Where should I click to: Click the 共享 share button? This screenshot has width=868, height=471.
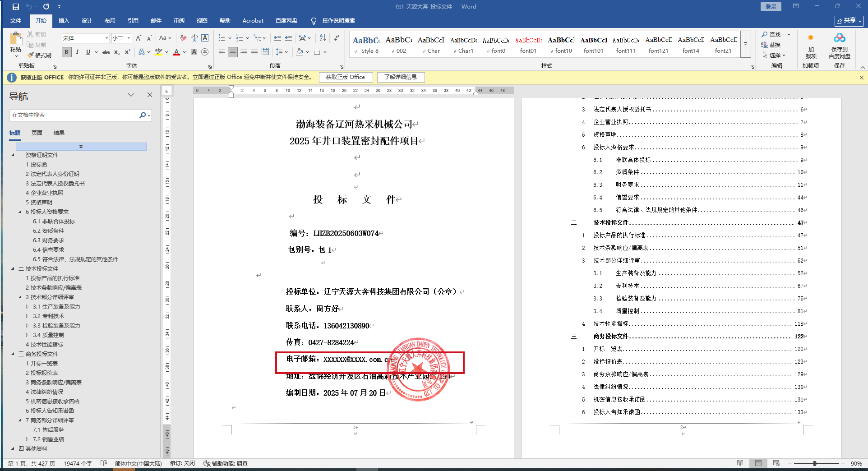point(849,21)
